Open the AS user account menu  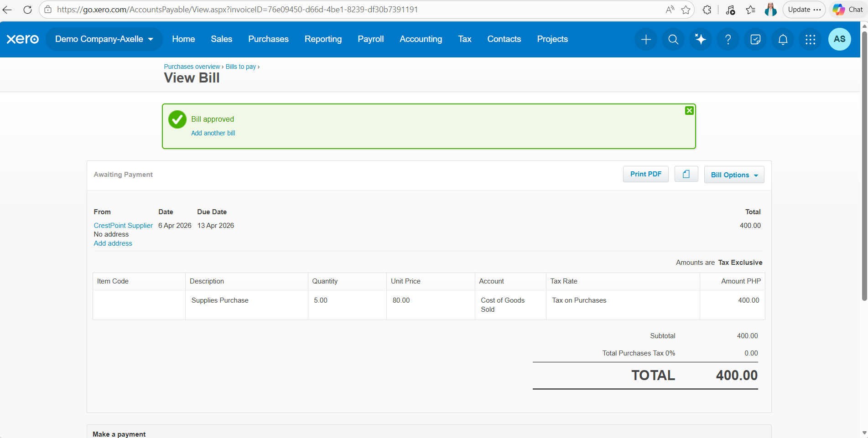(x=839, y=39)
